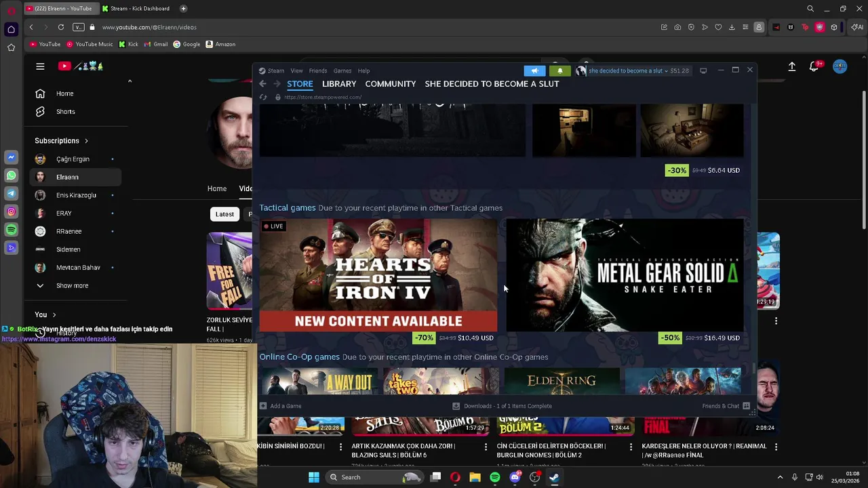The height and width of the screenshot is (488, 868).
Task: Show hidden system tray icons
Action: click(x=780, y=477)
